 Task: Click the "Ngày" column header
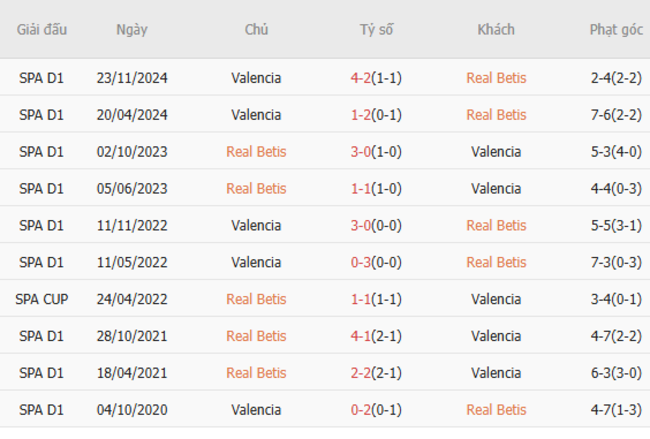(132, 30)
